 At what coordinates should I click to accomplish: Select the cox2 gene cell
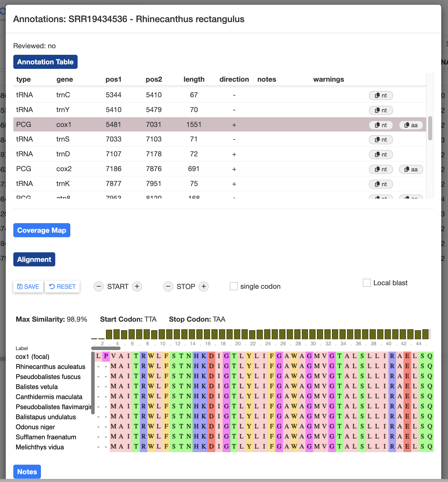click(x=64, y=169)
